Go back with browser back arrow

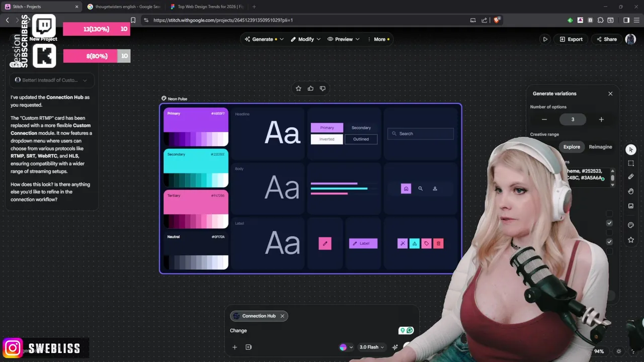[7, 20]
